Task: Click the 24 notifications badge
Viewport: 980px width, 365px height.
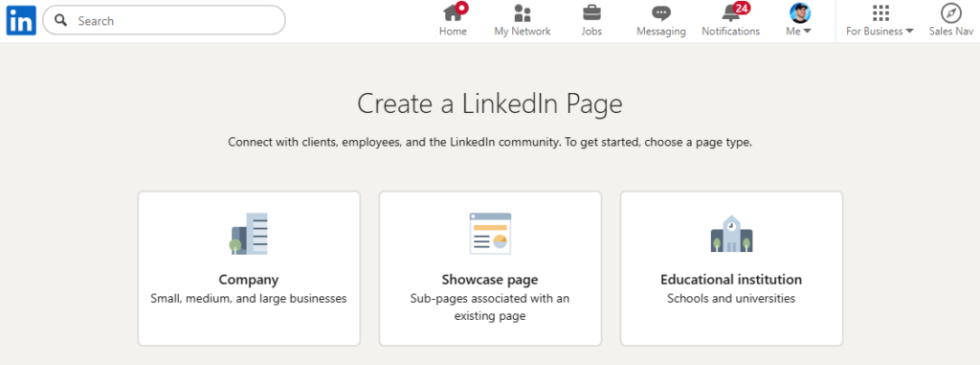Action: click(x=742, y=8)
